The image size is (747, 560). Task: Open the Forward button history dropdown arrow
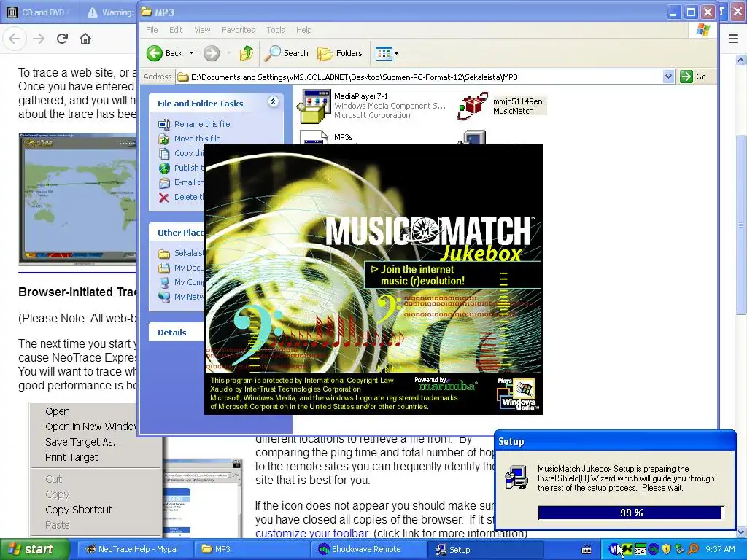tap(228, 52)
